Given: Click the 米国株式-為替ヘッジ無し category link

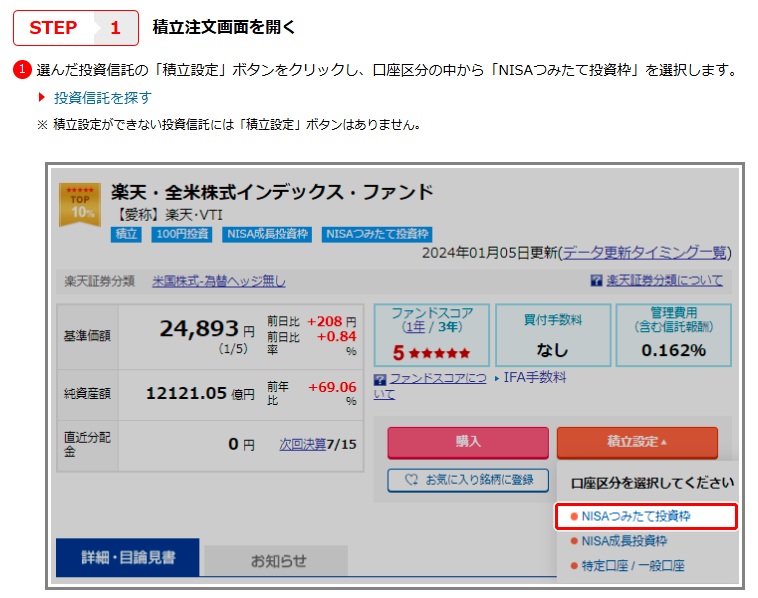Looking at the screenshot, I should 218,281.
